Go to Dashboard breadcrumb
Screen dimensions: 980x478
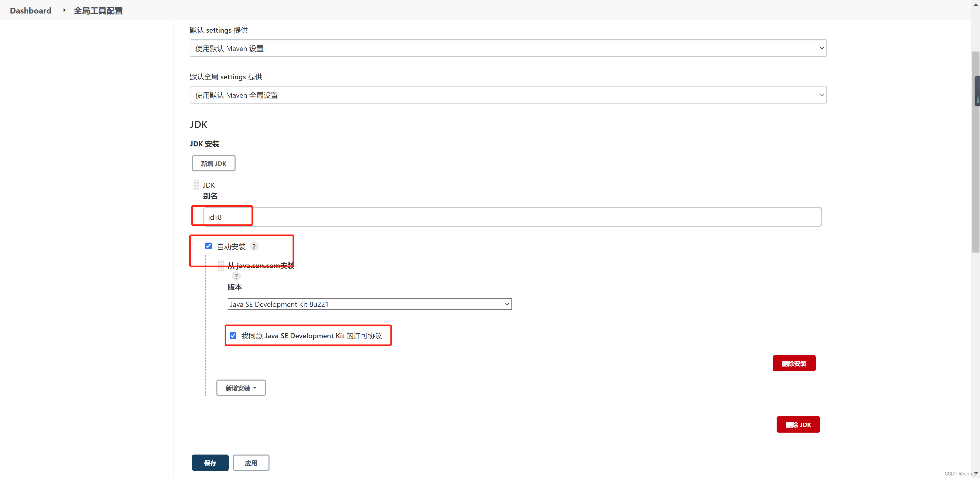click(x=30, y=11)
